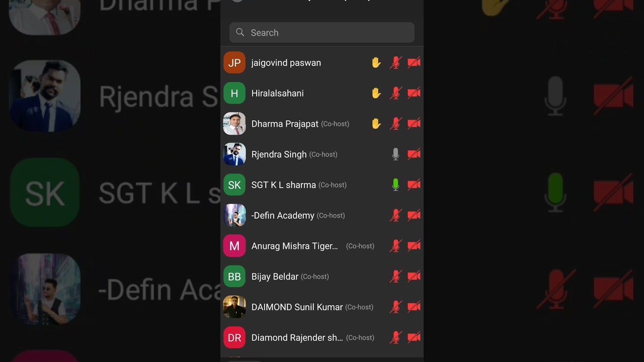Viewport: 644px width, 362px height.
Task: Click video-off icon for DAIMOND Sunil Kumar
Action: (414, 307)
